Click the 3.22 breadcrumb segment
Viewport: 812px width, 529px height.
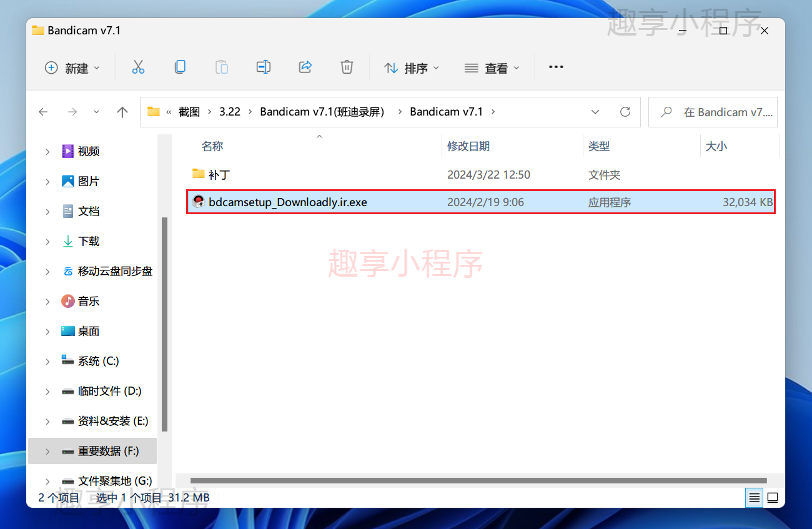point(230,112)
